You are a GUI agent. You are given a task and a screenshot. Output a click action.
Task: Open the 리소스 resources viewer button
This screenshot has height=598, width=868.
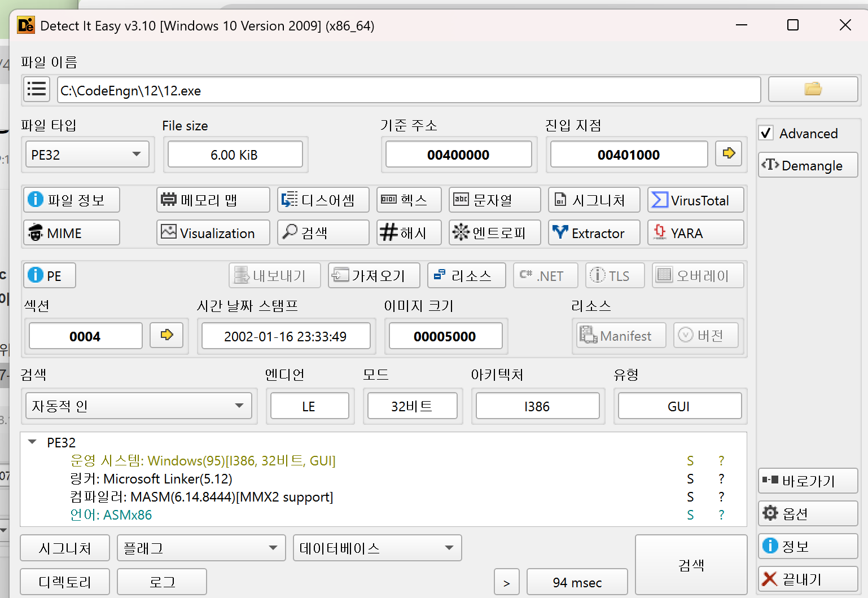(x=467, y=275)
